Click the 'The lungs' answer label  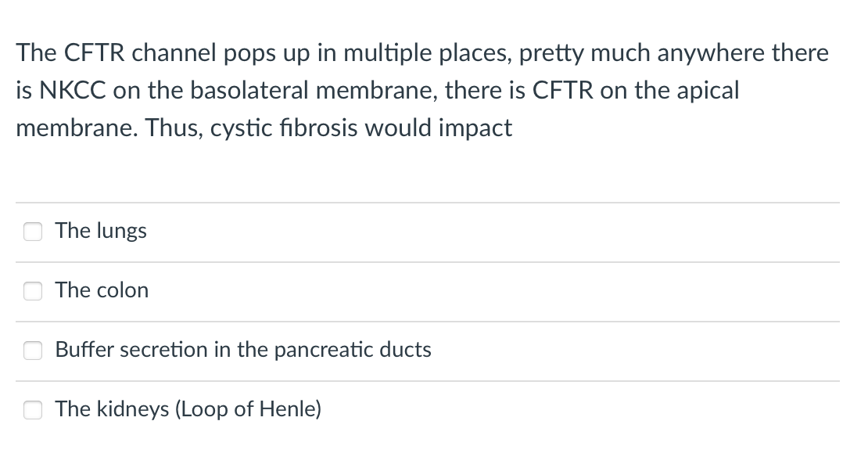101,230
